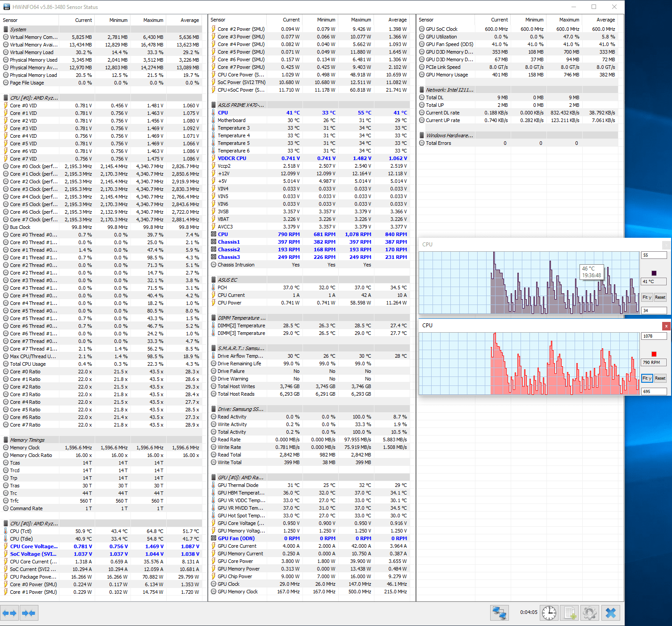672x626 pixels.
Task: Click the Memory Timings group icon
Action: tap(6, 440)
